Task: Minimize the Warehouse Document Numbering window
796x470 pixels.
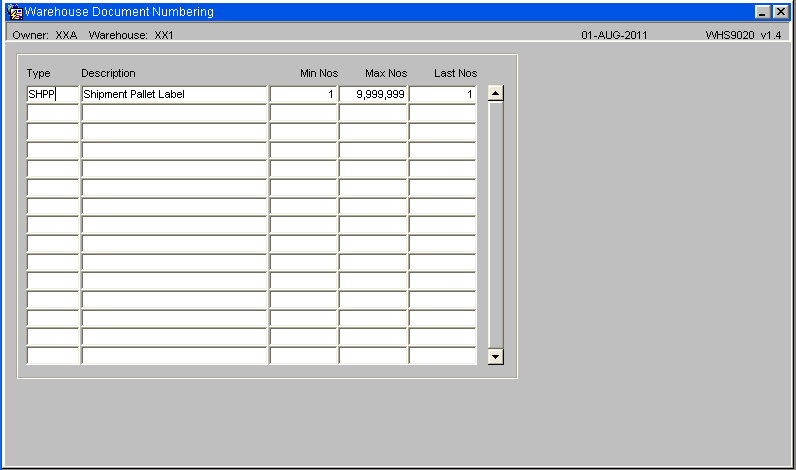Action: pos(762,12)
